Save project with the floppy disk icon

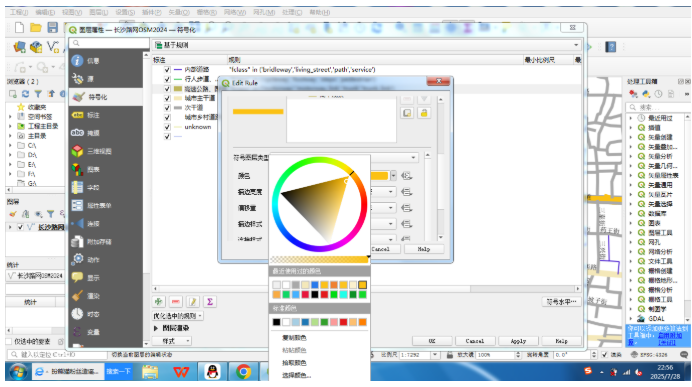53,28
